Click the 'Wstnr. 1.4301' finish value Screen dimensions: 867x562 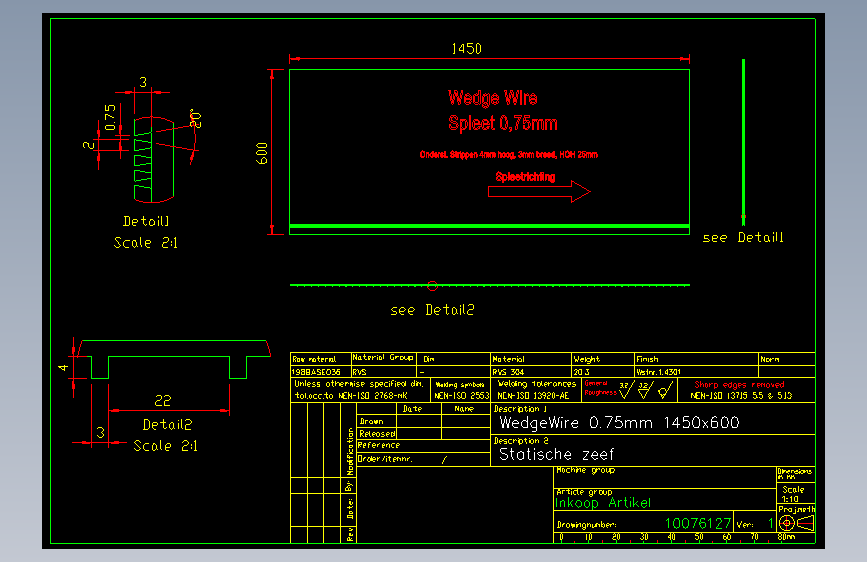[x=659, y=372]
